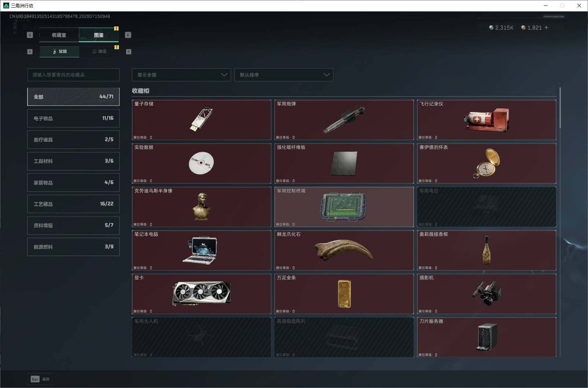Image resolution: width=588 pixels, height=388 pixels.
Task: Click the plus icon beside 1,821 currency
Action: [546, 28]
